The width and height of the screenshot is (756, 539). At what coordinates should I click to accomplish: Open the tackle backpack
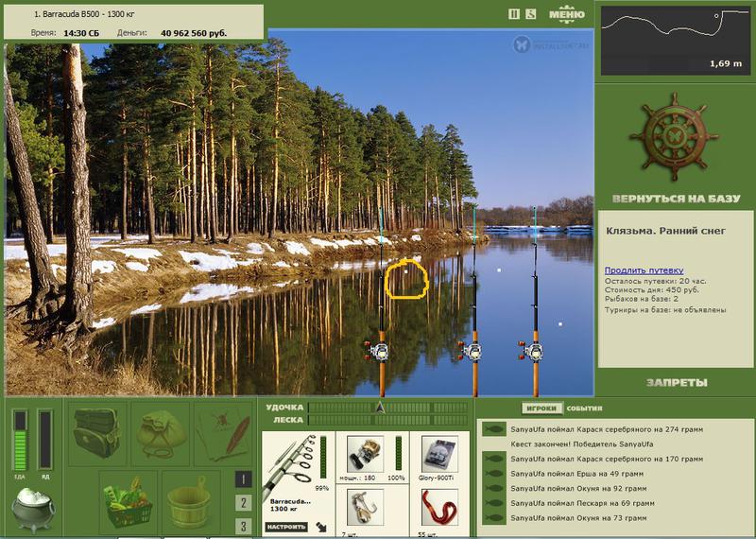click(96, 433)
